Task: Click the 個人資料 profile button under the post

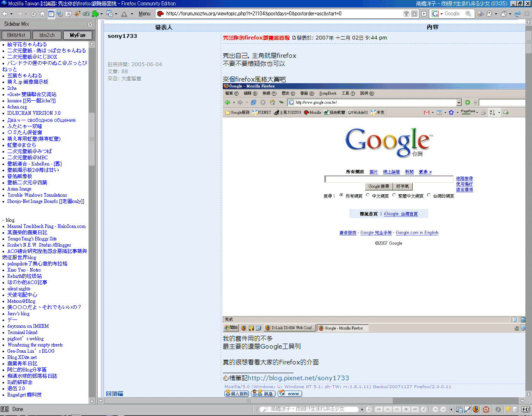Action: point(236,394)
